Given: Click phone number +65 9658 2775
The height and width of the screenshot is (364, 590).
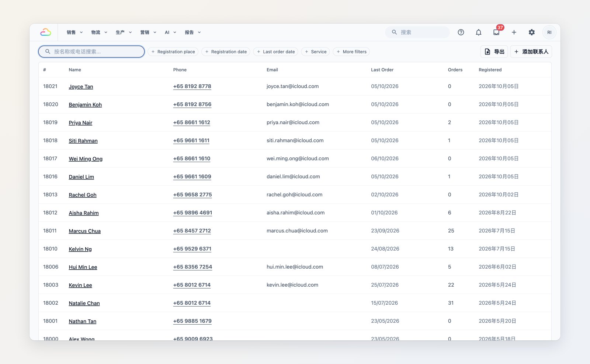Looking at the screenshot, I should pos(192,195).
